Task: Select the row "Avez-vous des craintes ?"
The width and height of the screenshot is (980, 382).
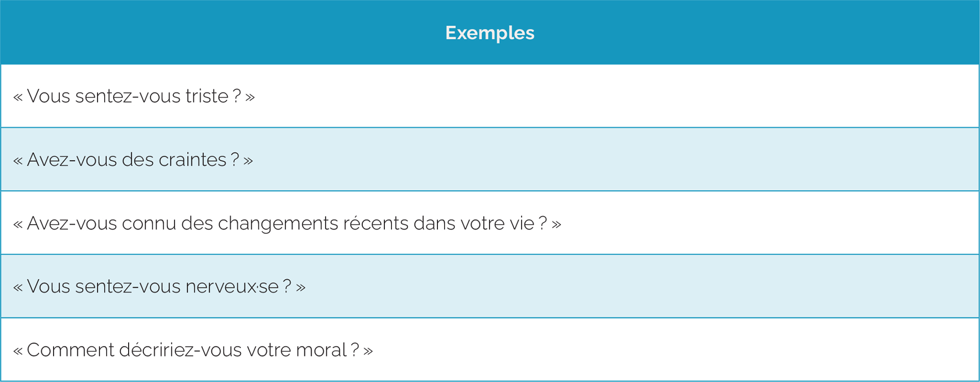Action: 490,159
